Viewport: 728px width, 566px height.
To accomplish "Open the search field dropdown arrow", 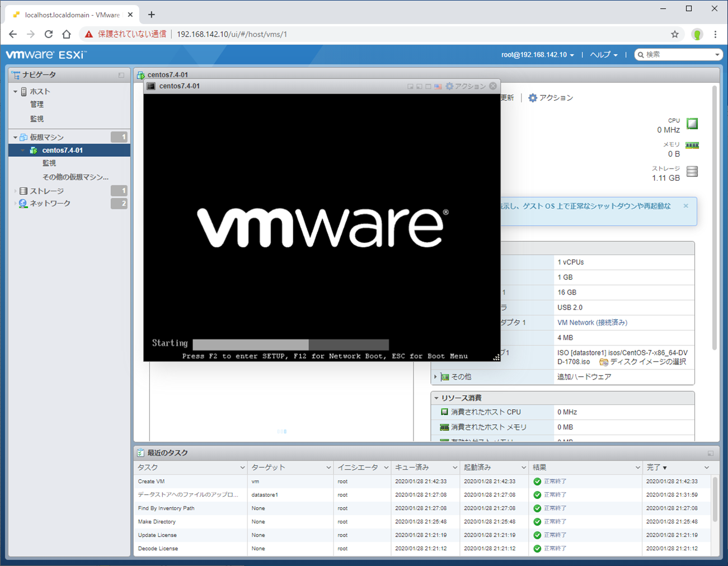I will pyautogui.click(x=717, y=55).
